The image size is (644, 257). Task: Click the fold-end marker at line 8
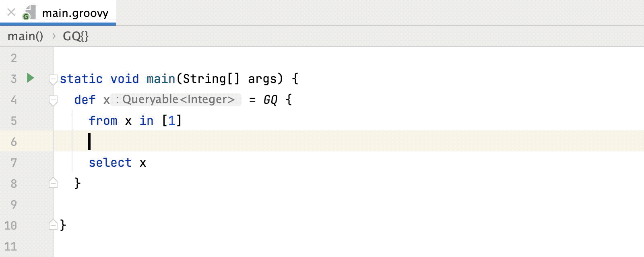[53, 183]
